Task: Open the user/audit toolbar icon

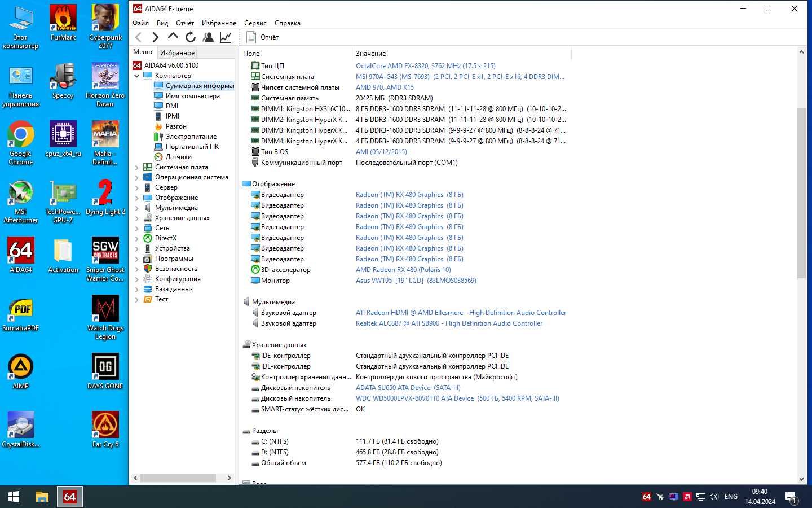Action: click(x=208, y=37)
